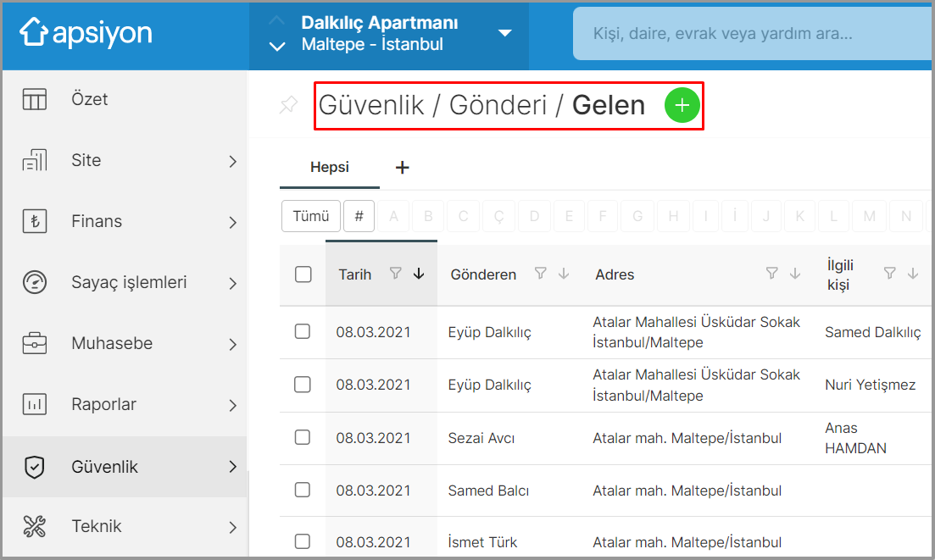The image size is (935, 560).
Task: Select the Sezai Avcı row checkbox
Action: (303, 437)
